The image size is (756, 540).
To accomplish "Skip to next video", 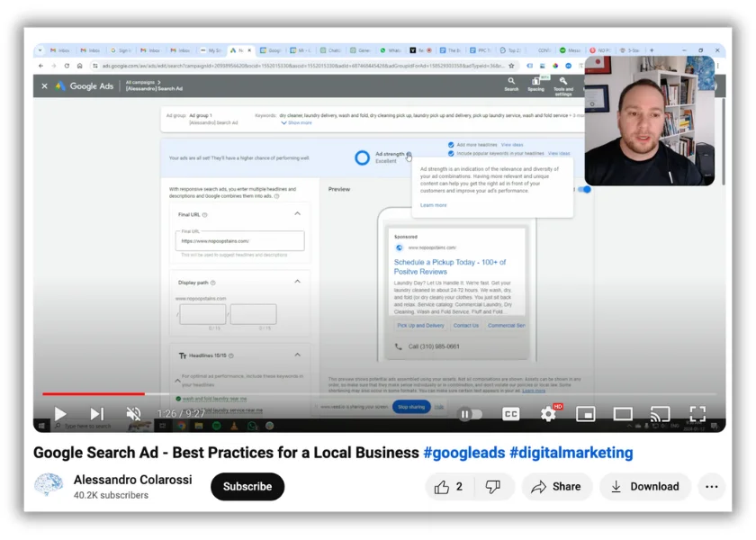I will tap(97, 414).
